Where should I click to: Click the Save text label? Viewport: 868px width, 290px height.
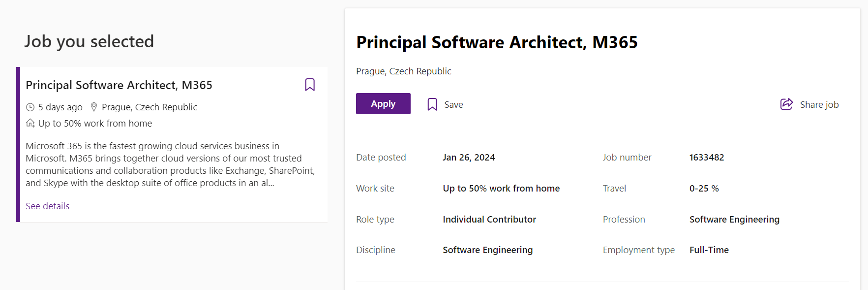point(453,105)
